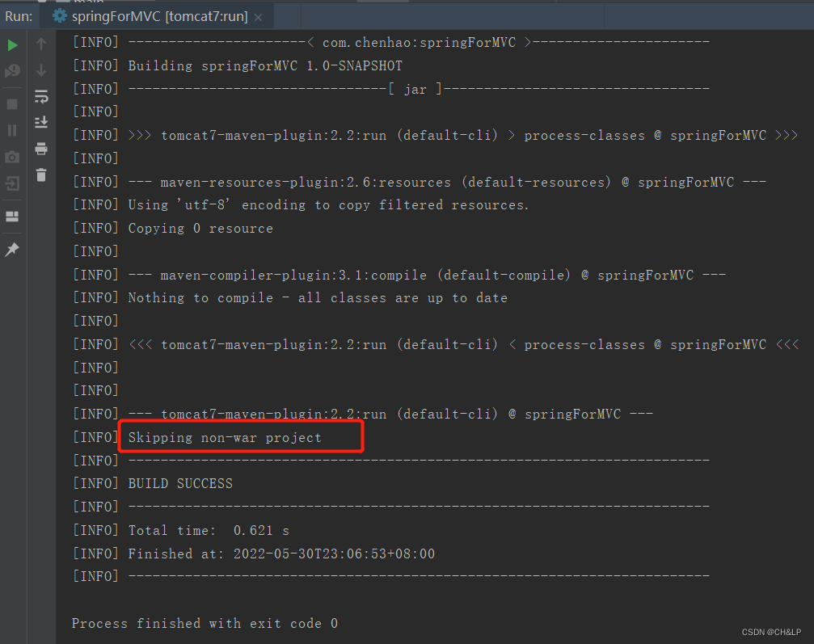Click the exit-door console icon
Screen dimensions: 814x644
11,183
